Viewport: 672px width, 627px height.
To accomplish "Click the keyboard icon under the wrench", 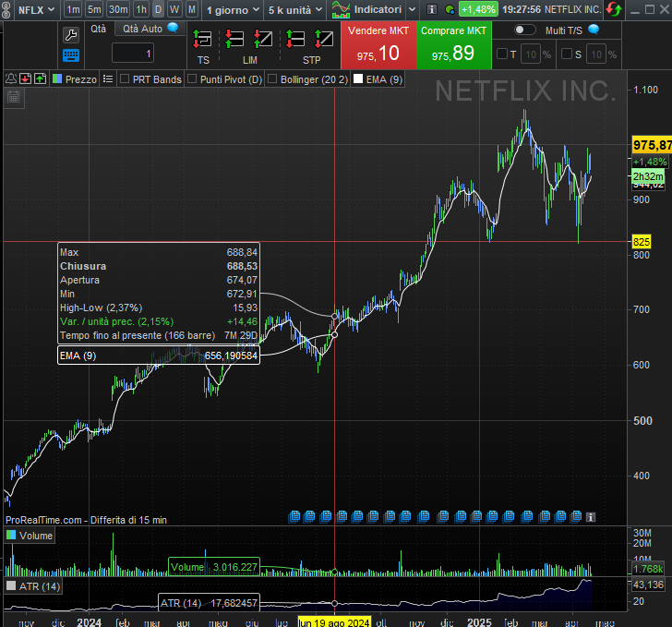I will tap(71, 54).
